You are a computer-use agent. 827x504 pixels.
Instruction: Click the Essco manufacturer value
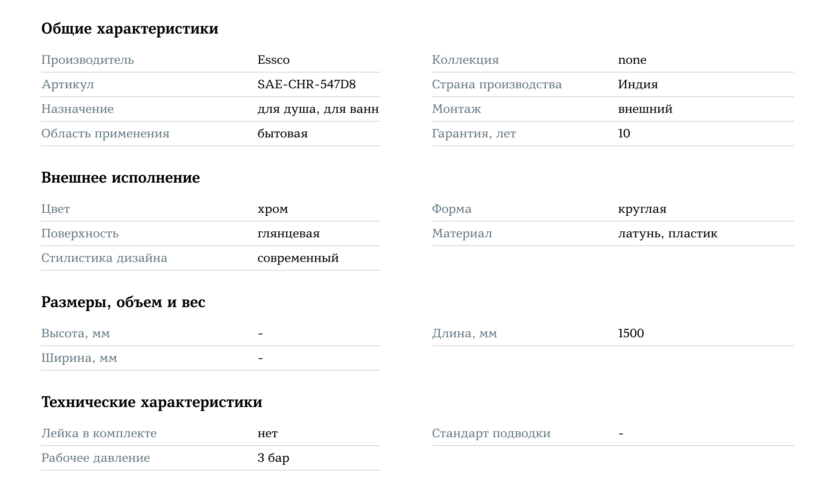[x=273, y=60]
